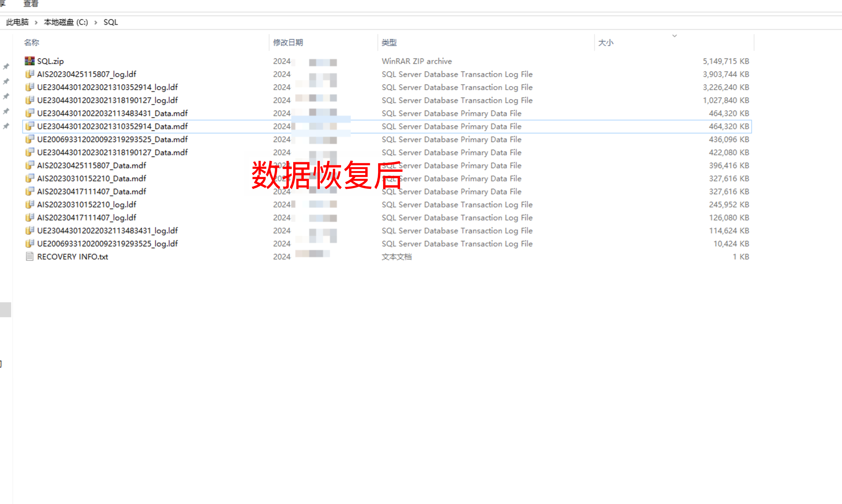
Task: Select the UE23044301202203211348343​1_Data.mdf file row
Action: 112,114
